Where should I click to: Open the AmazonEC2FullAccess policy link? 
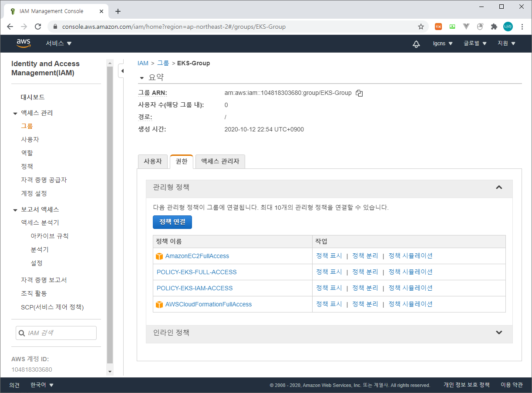click(197, 256)
